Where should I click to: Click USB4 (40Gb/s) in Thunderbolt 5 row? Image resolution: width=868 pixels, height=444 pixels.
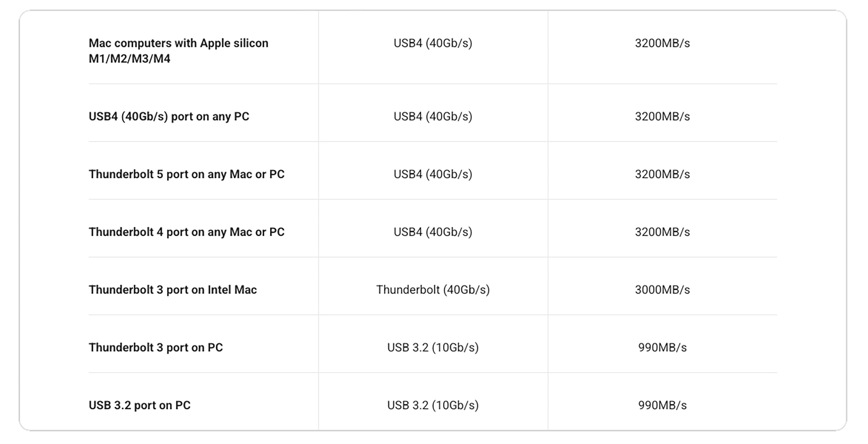point(433,174)
